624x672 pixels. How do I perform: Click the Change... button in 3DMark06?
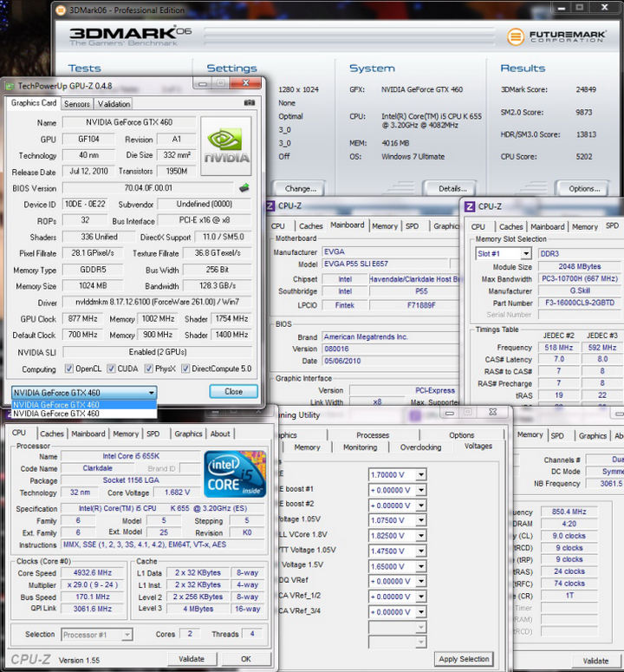[x=300, y=188]
